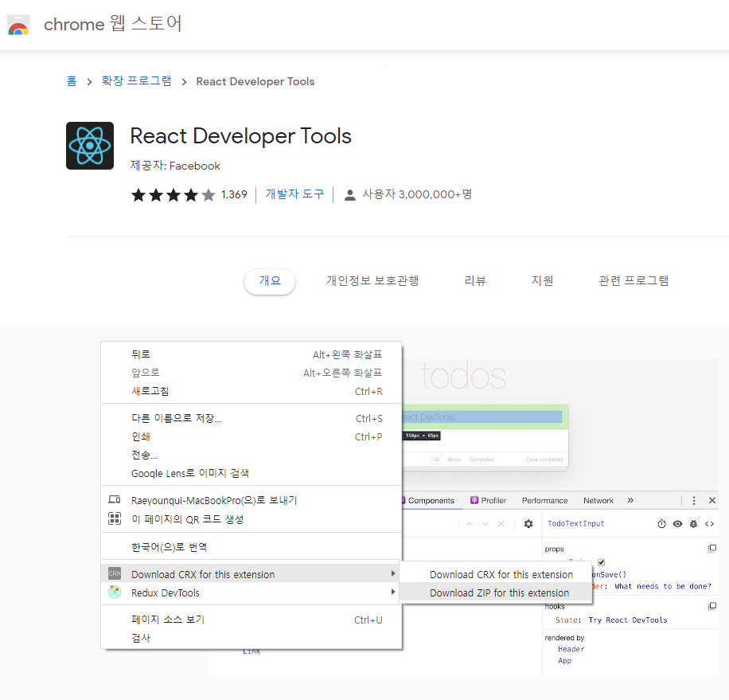Image resolution: width=729 pixels, height=700 pixels.
Task: Open the 개발자 도구 category link
Action: (x=294, y=194)
